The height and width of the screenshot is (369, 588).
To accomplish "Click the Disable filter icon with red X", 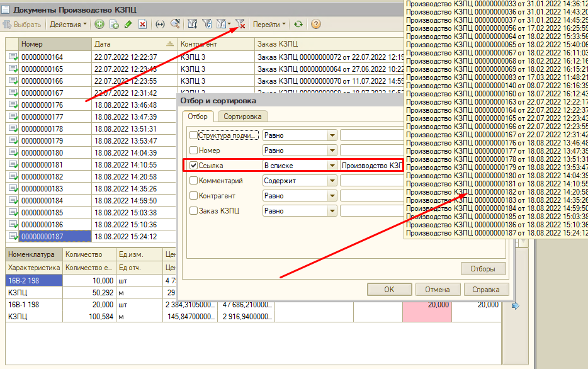I will (x=240, y=25).
